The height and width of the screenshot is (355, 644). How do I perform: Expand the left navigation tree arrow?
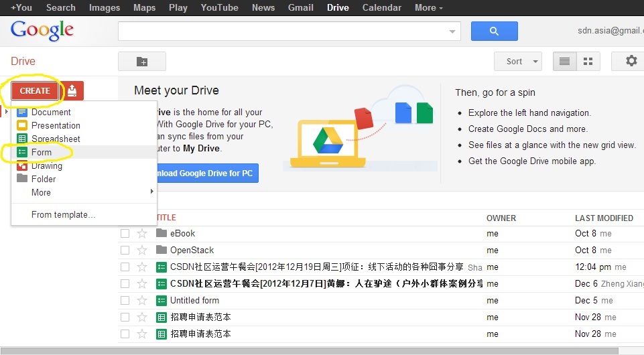[x=6, y=112]
